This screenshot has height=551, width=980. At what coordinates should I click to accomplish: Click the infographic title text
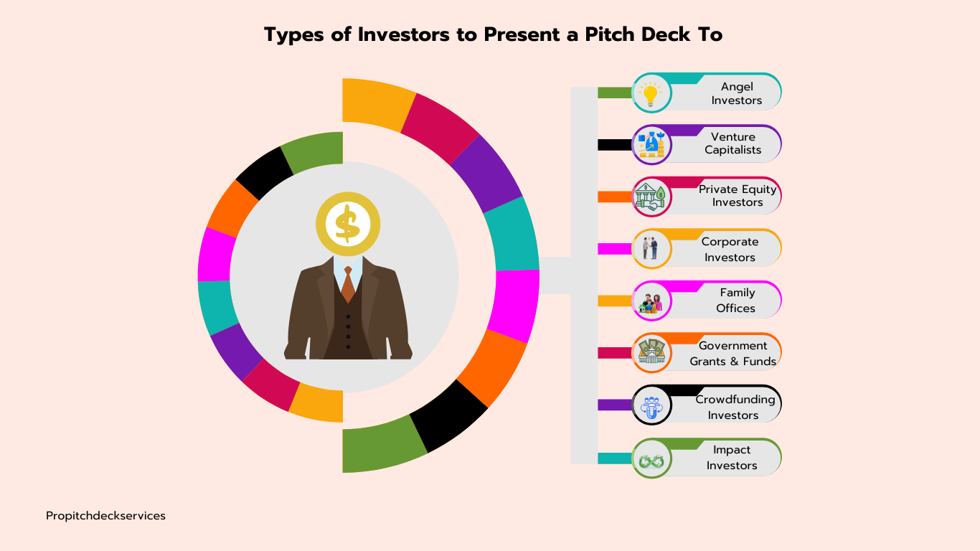coord(493,34)
